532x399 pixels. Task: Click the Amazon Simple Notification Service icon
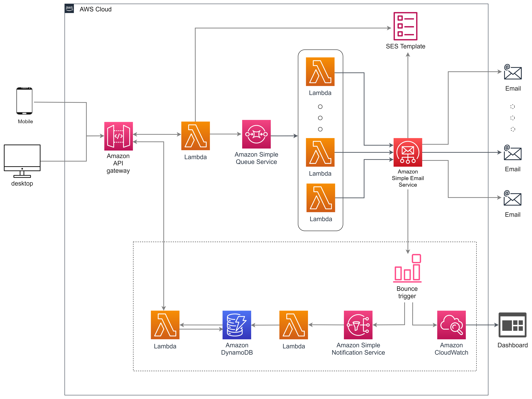click(358, 325)
